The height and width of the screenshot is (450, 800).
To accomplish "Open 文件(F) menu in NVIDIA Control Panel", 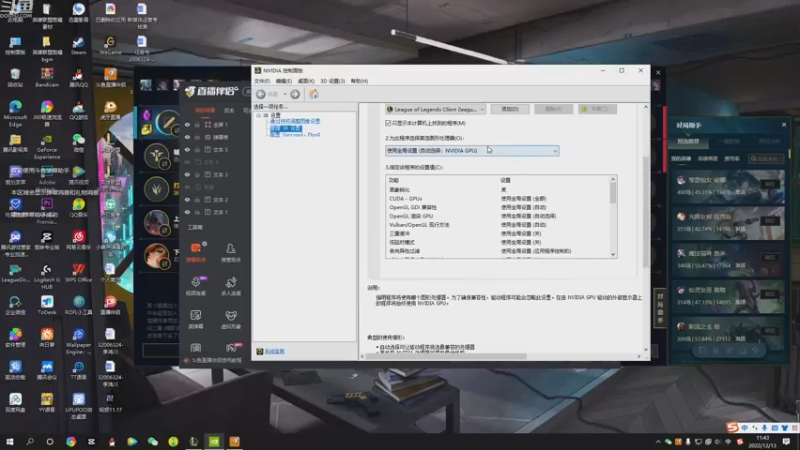I will point(262,81).
